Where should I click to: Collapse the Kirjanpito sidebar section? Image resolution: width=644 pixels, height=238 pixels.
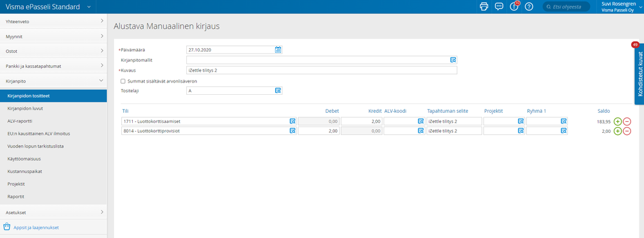point(54,81)
